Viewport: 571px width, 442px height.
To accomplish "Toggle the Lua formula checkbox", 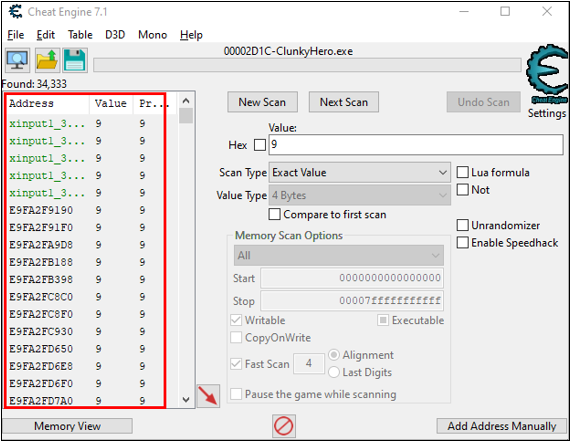I will tap(462, 172).
